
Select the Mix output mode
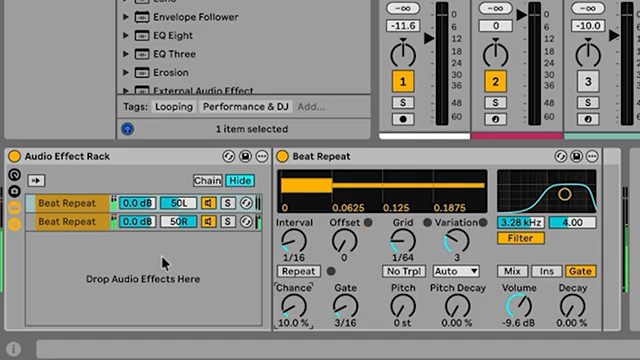(x=512, y=271)
